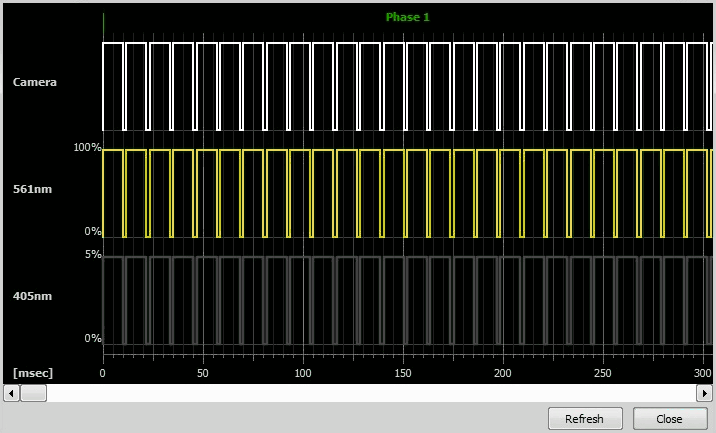Viewport: 716px width, 433px height.
Task: Click the Refresh button
Action: point(585,418)
